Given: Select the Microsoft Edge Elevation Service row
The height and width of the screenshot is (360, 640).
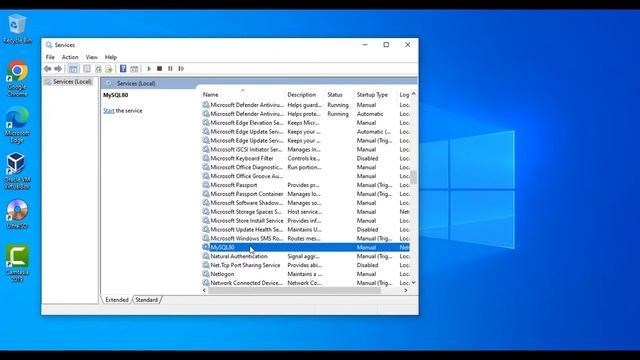Looking at the screenshot, I should 305,123.
